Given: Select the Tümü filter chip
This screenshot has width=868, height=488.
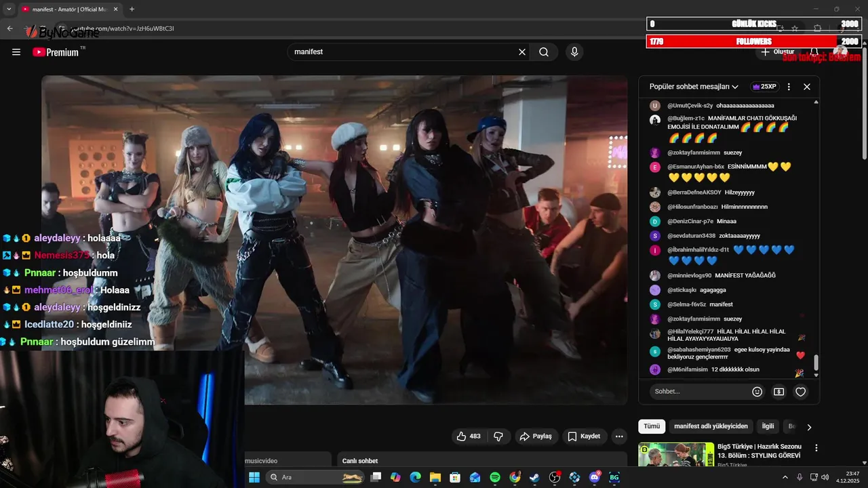Looking at the screenshot, I should (x=652, y=426).
